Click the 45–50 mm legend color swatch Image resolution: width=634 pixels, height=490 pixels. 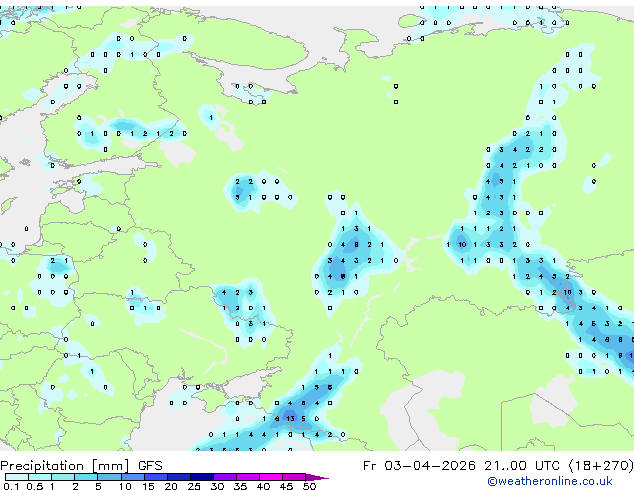[x=294, y=477]
